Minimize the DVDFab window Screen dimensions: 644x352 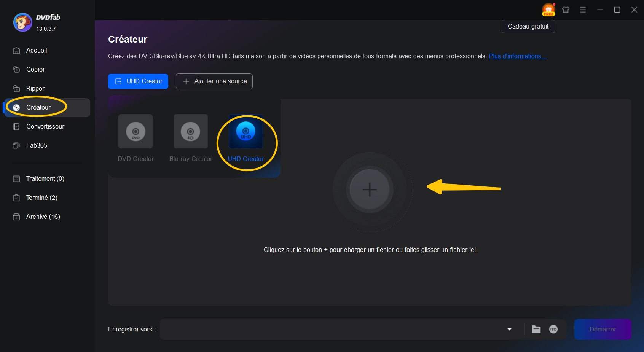tap(600, 10)
